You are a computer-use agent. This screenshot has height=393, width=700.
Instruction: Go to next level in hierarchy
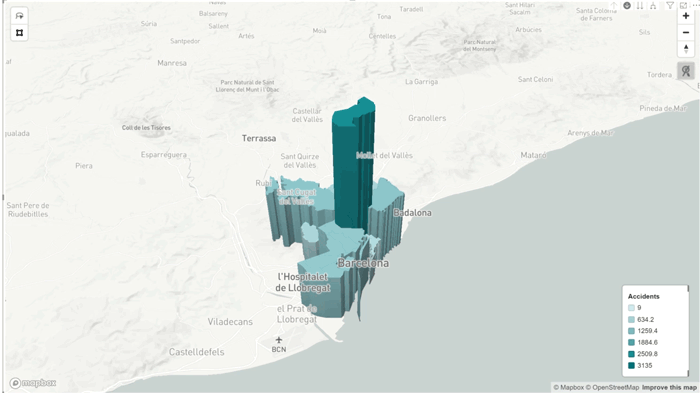coord(640,5)
